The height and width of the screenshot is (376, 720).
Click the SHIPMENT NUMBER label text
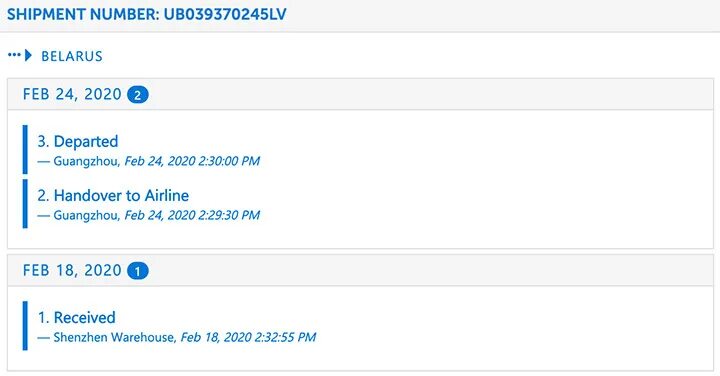coord(83,14)
